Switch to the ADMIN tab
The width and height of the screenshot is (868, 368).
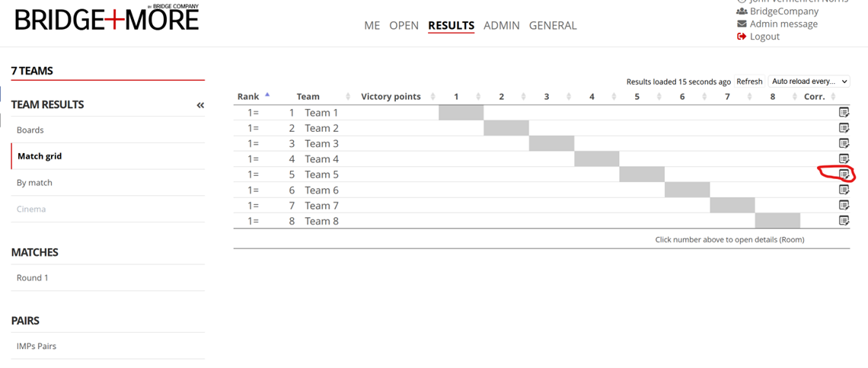(x=501, y=25)
